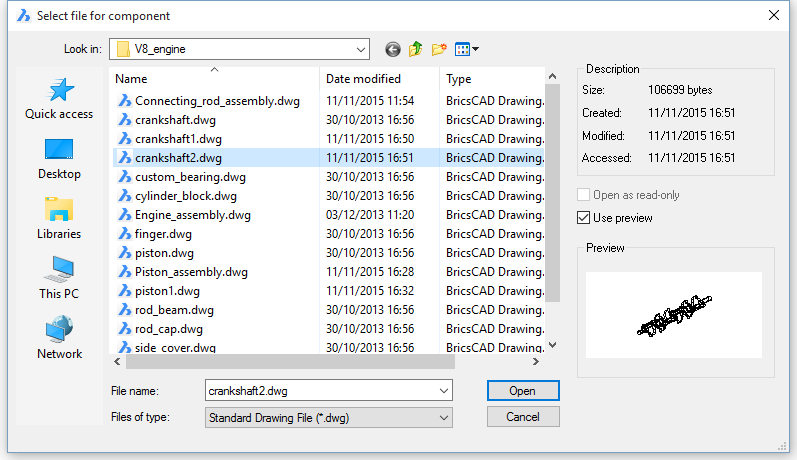Open the Files of type dropdown
Viewport: 797px width, 460px height.
444,418
